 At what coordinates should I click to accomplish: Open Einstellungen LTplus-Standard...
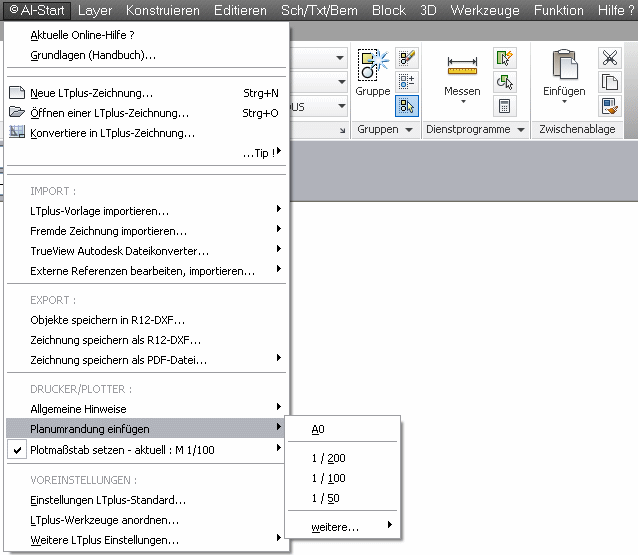pos(146,500)
